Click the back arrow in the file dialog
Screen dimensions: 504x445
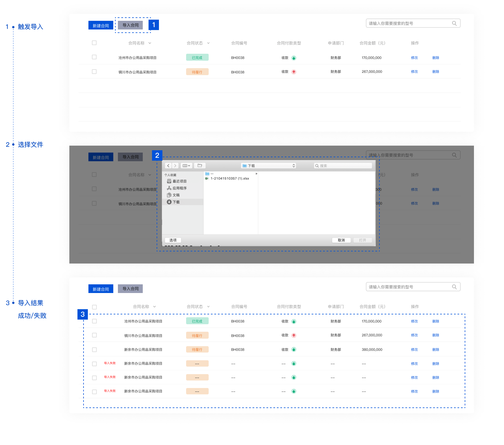pos(168,166)
